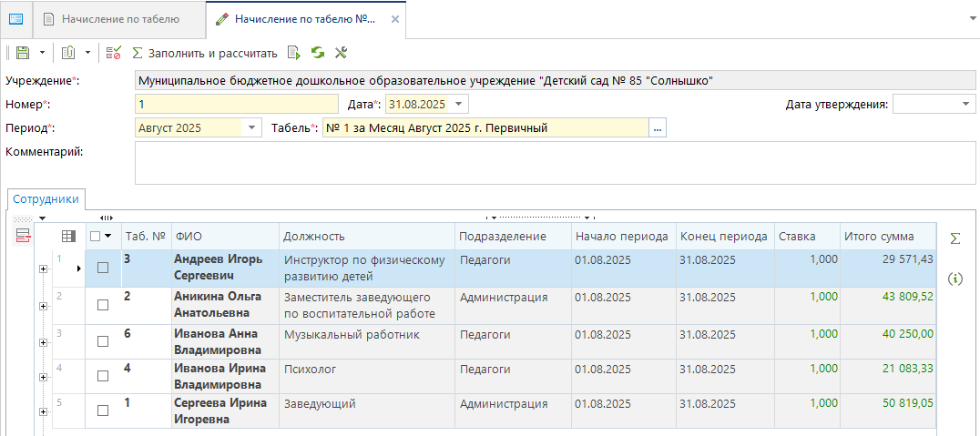
Task: Click the sum 40 250,00
Action: click(908, 333)
